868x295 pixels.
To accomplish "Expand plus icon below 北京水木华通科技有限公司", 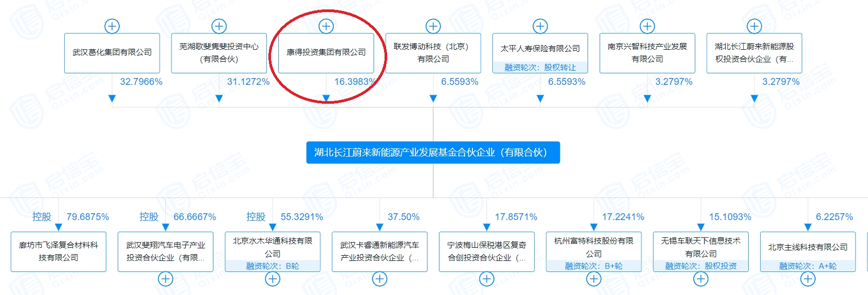I will (x=273, y=279).
